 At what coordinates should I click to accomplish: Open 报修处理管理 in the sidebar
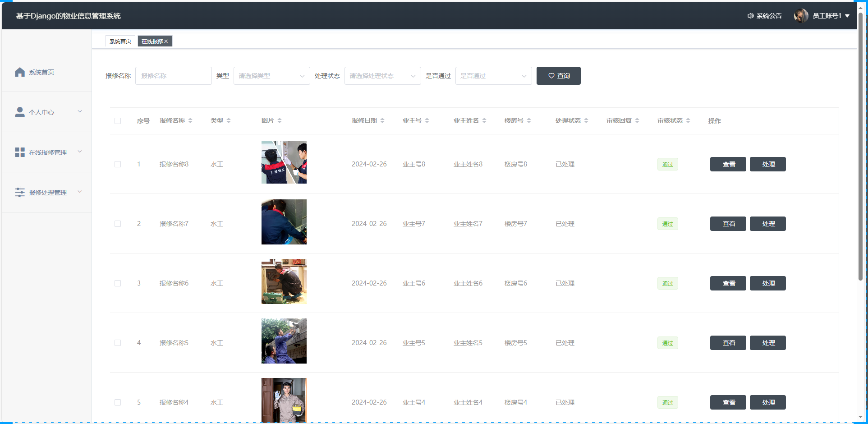tap(47, 193)
